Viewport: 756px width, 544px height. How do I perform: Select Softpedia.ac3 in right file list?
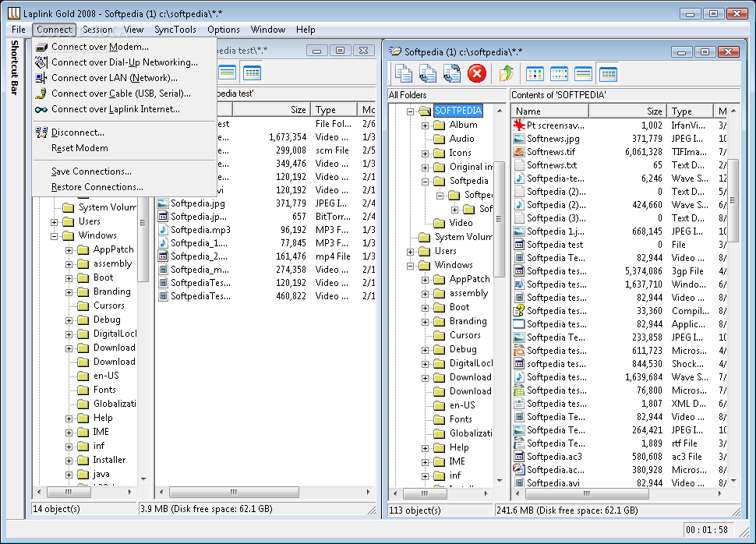pyautogui.click(x=554, y=456)
